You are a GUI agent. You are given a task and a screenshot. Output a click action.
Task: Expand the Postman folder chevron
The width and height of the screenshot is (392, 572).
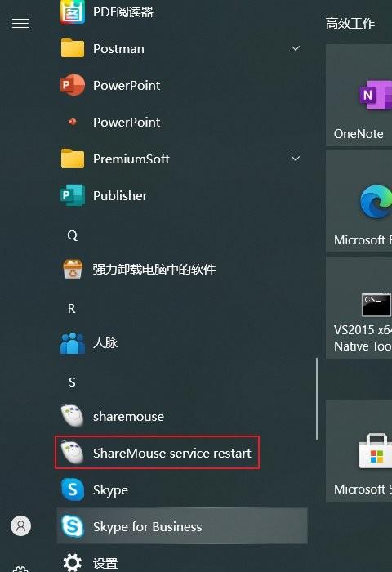tap(296, 48)
